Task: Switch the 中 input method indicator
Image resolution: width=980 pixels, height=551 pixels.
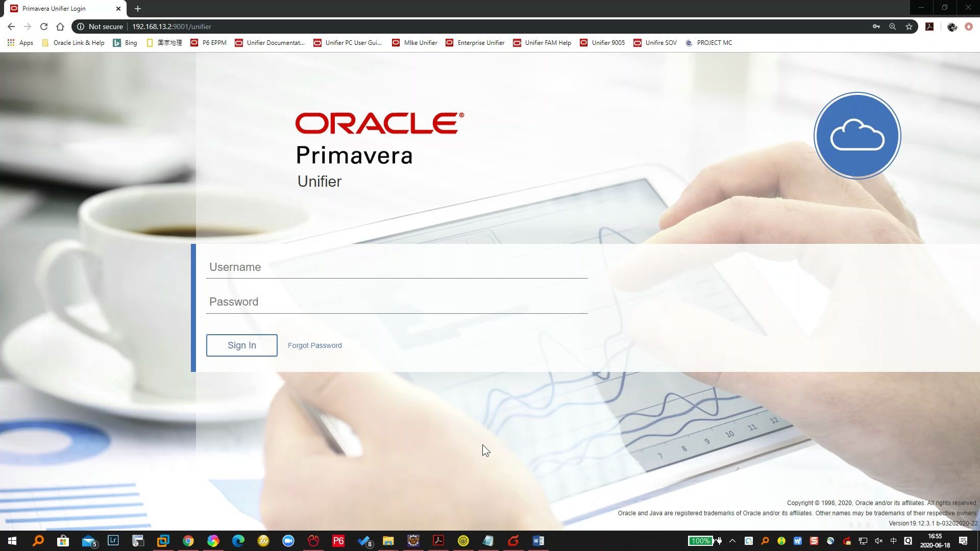Action: click(893, 541)
